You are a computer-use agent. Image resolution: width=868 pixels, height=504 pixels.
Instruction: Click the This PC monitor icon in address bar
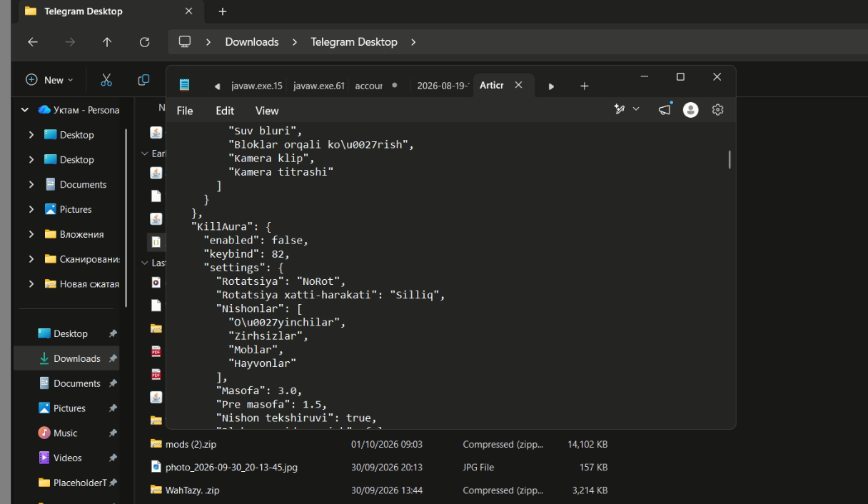click(x=185, y=41)
